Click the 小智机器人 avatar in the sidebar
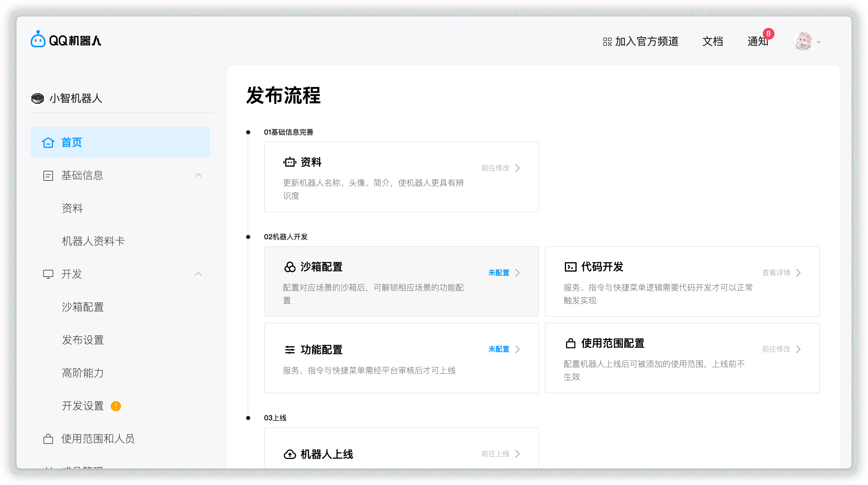Image resolution: width=868 pixels, height=485 pixels. 37,98
